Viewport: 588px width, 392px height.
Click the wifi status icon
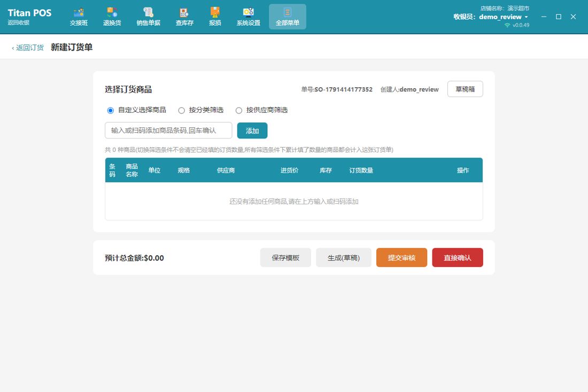(x=507, y=25)
